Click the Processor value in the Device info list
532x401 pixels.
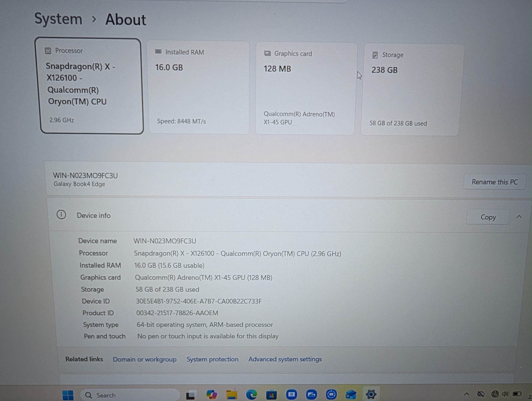[x=238, y=253]
